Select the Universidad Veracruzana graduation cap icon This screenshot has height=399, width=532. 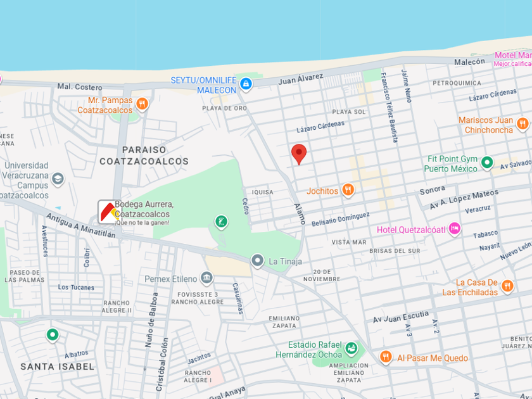[x=58, y=179]
